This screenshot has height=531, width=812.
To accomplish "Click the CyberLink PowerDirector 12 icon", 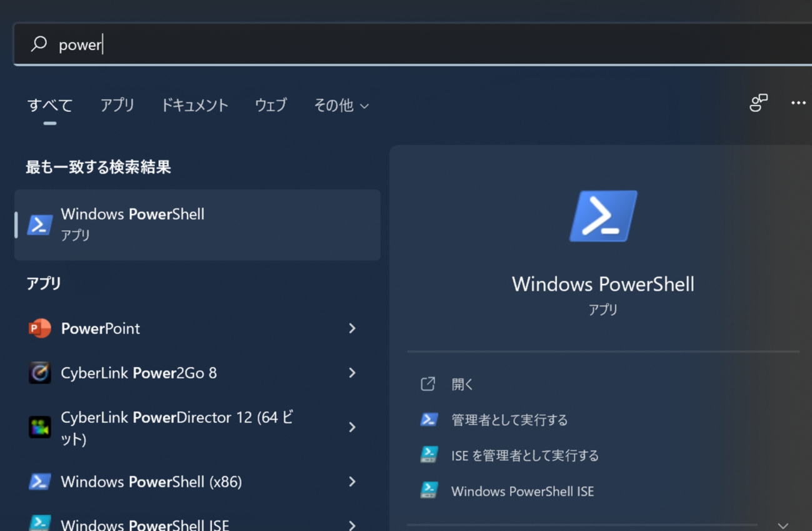I will (39, 427).
